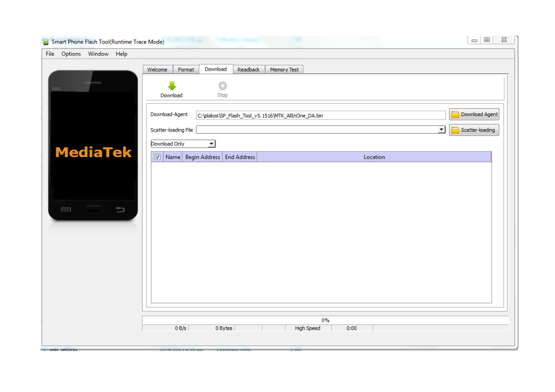Click the green Download arrow icon
The image size is (555, 392).
pyautogui.click(x=172, y=86)
